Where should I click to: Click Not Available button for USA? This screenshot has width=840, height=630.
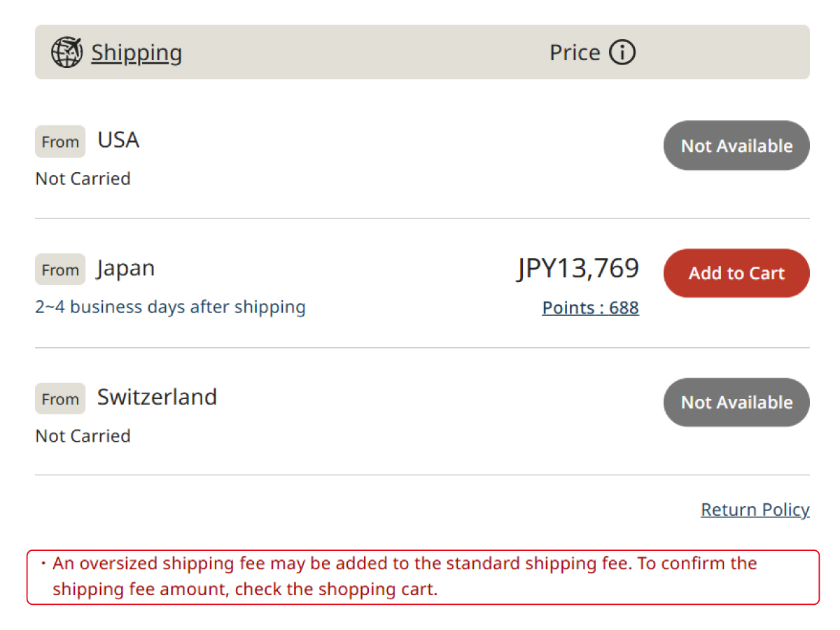click(736, 146)
